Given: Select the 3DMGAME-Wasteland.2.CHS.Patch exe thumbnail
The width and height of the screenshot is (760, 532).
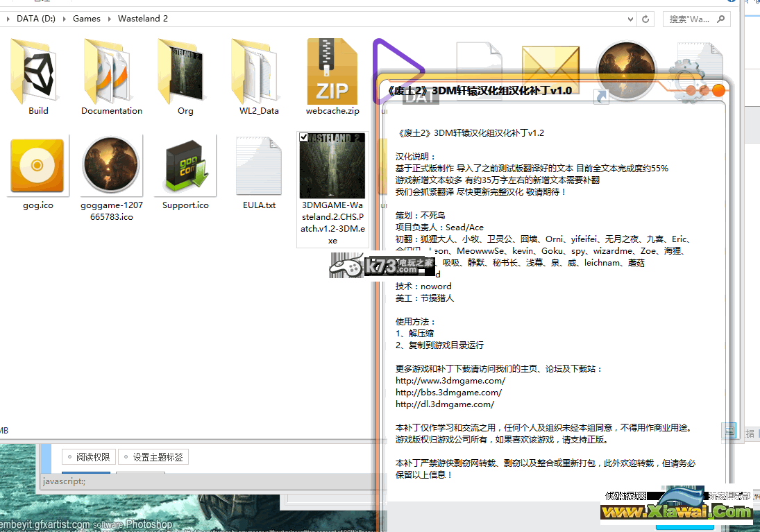Looking at the screenshot, I should pos(332,166).
